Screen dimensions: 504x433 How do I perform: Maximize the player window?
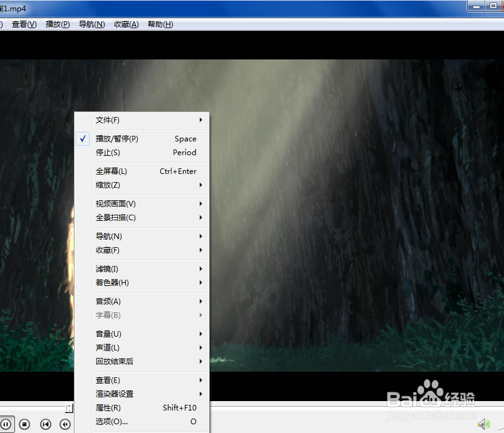(x=493, y=6)
